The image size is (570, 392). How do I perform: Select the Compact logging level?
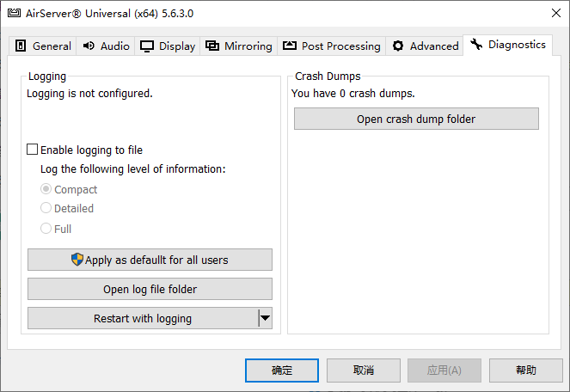pyautogui.click(x=46, y=189)
